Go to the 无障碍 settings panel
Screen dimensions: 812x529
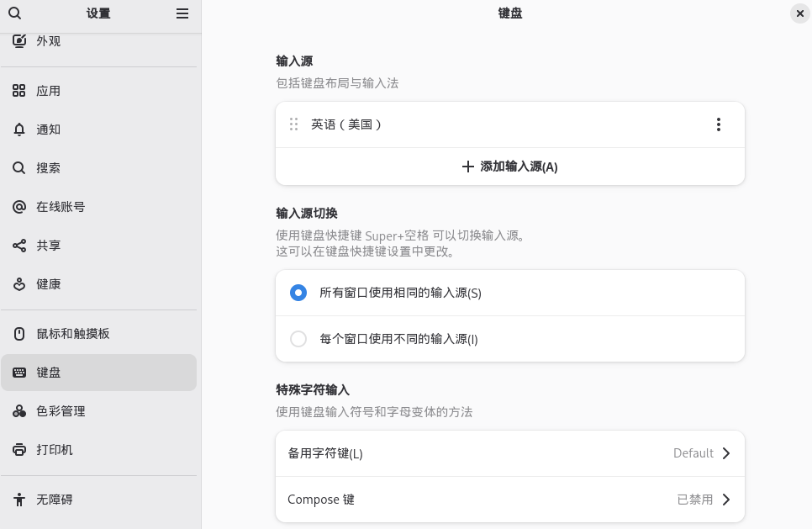click(55, 500)
